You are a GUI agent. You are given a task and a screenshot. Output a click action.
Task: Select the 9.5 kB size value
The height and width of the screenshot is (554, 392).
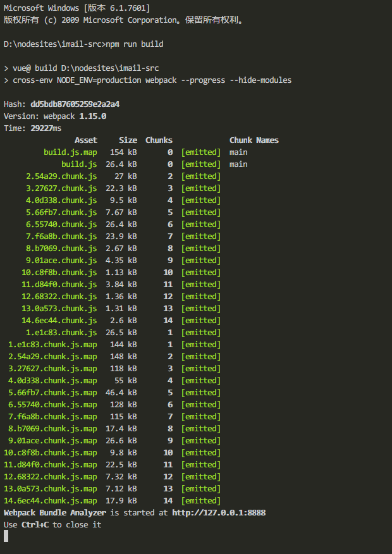[123, 200]
